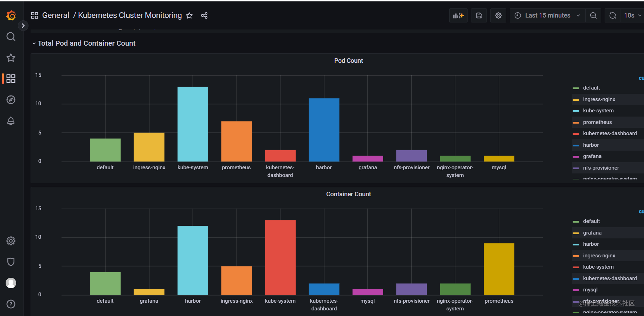The height and width of the screenshot is (316, 644).
Task: Open Last 15 minutes time picker
Action: pos(547,15)
